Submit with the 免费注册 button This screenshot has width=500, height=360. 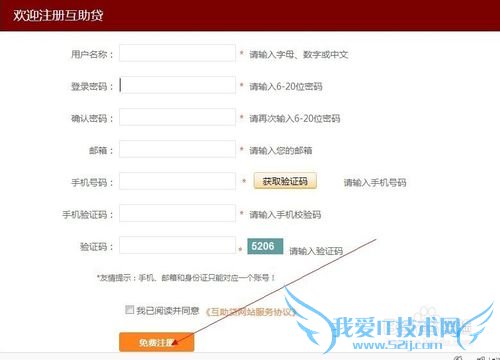click(x=156, y=342)
